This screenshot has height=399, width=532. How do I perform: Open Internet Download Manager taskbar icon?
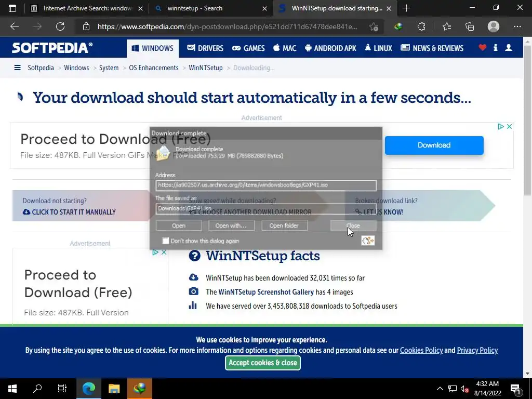(x=139, y=389)
